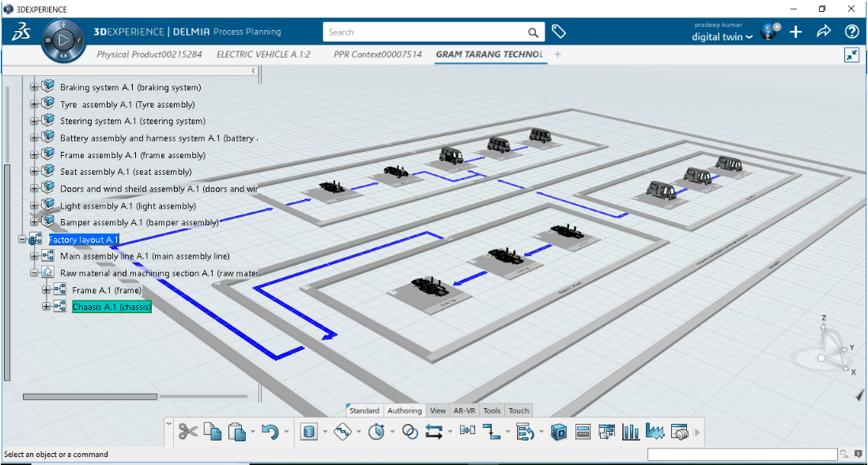Click the Share arrow icon
Viewport: 868px width, 465px height.
point(824,32)
